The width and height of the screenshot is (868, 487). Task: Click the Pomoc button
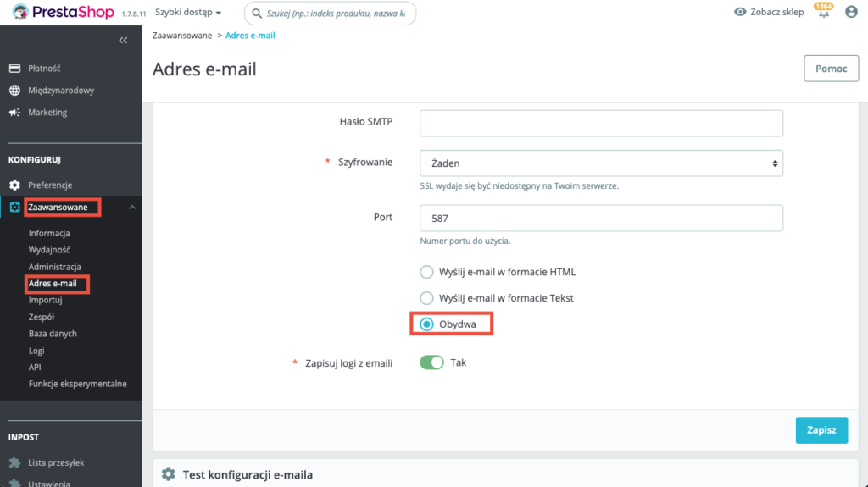[831, 69]
